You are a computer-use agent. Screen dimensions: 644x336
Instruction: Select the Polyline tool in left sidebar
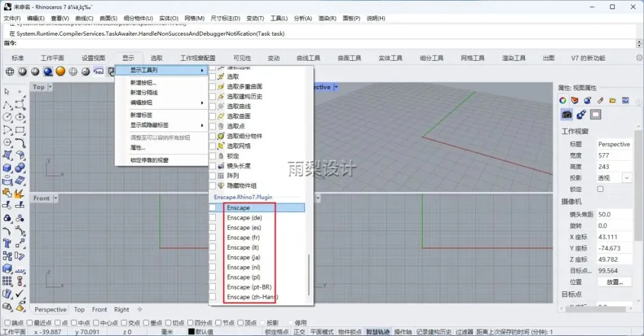7,105
